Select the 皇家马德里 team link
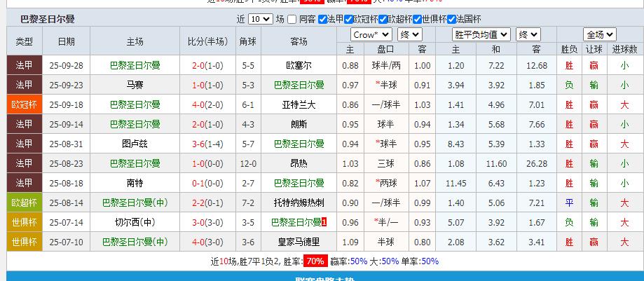Screen dimensions: 644x281 (299, 242)
